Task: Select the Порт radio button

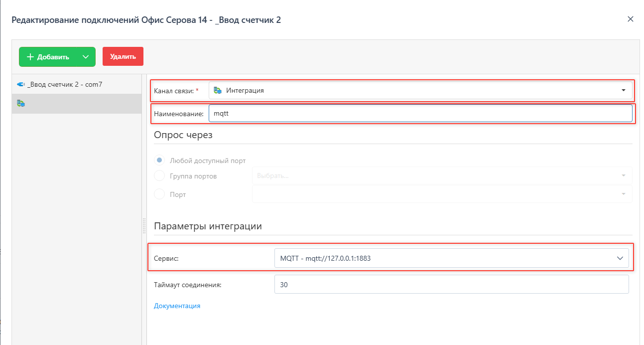Action: [159, 194]
